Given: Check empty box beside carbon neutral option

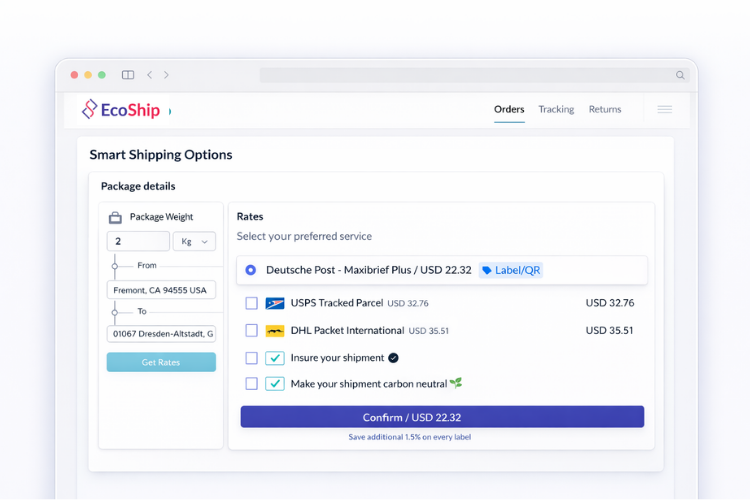Looking at the screenshot, I should (x=252, y=384).
